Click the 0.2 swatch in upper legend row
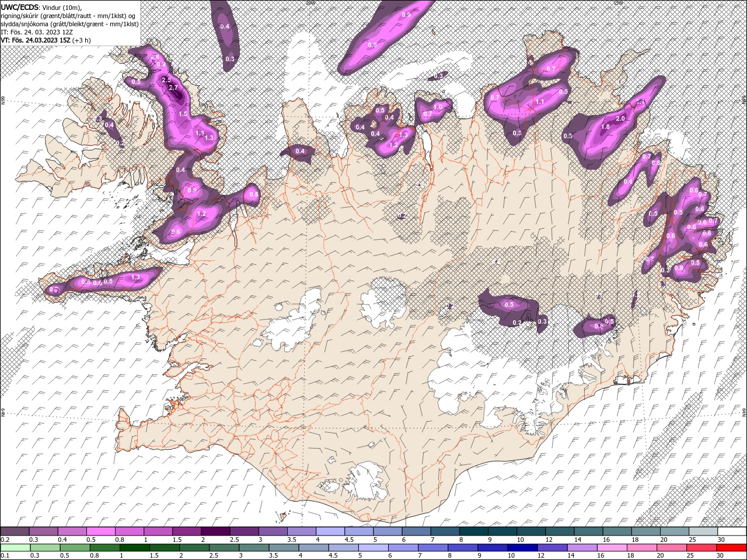Screen dimensions: 747x560 (15, 531)
